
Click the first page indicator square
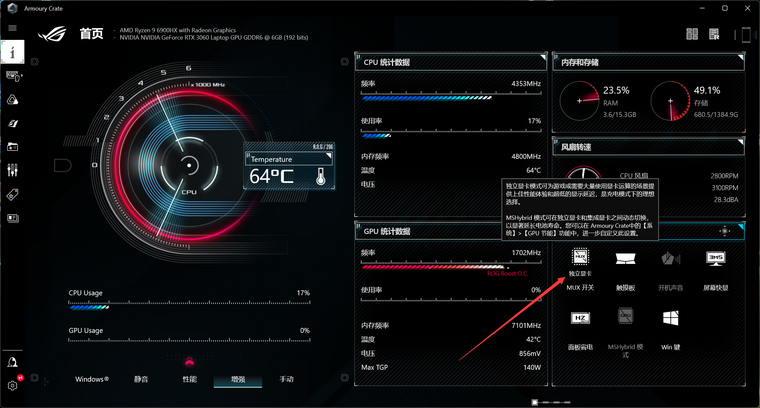click(x=535, y=402)
